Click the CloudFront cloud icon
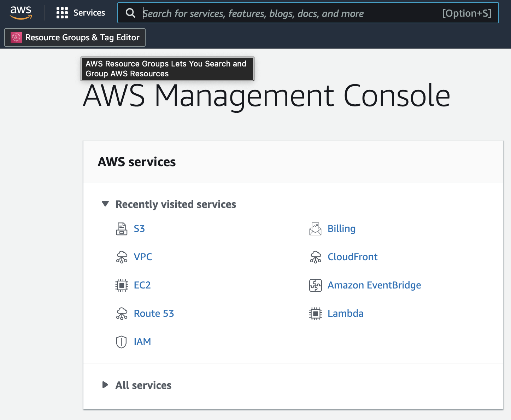Image resolution: width=511 pixels, height=420 pixels. pos(315,257)
